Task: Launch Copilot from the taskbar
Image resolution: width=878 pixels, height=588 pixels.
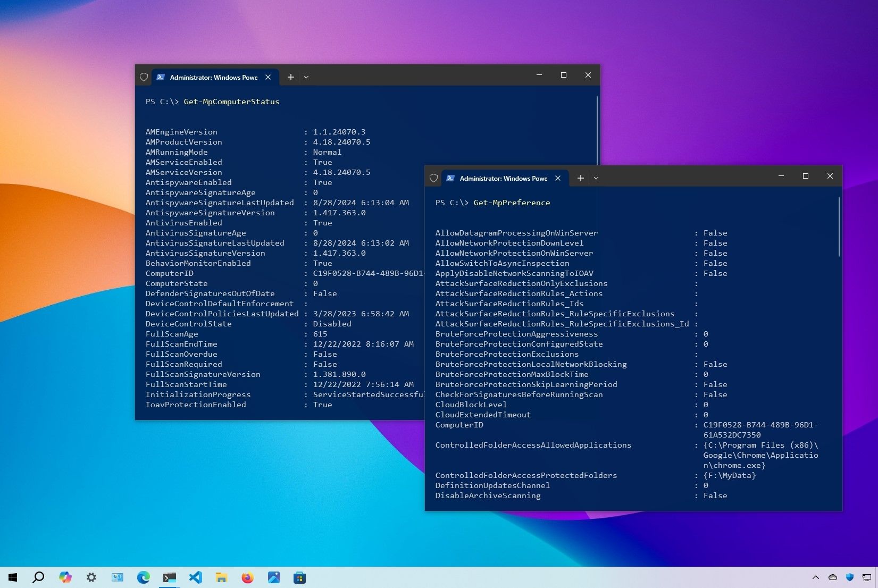Action: (65, 577)
